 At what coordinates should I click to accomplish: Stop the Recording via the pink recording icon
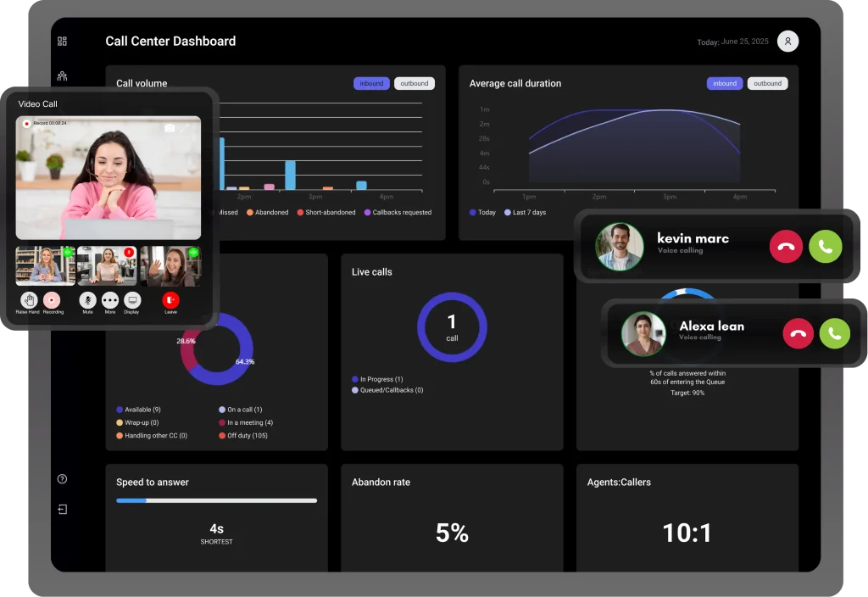click(x=52, y=300)
